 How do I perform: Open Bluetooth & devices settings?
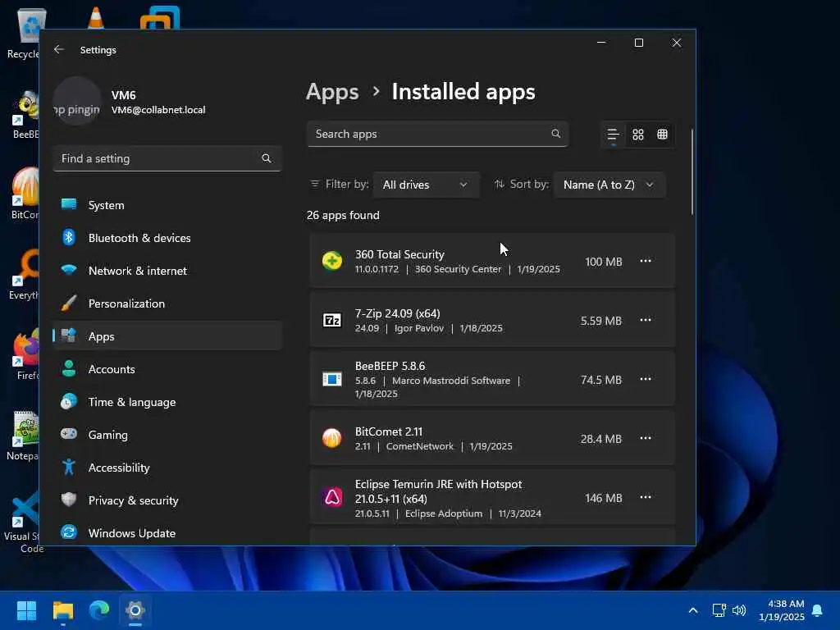(167, 238)
